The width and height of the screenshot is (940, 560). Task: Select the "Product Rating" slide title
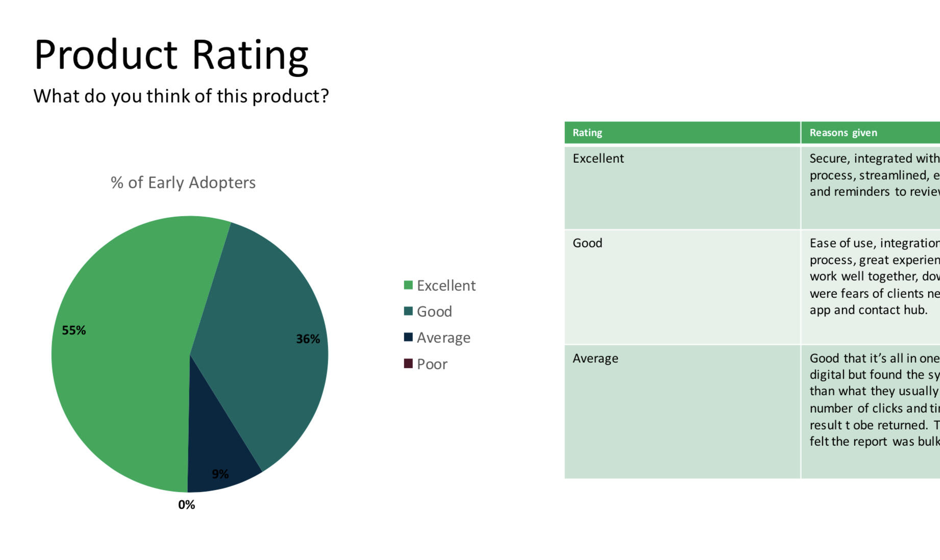point(171,55)
